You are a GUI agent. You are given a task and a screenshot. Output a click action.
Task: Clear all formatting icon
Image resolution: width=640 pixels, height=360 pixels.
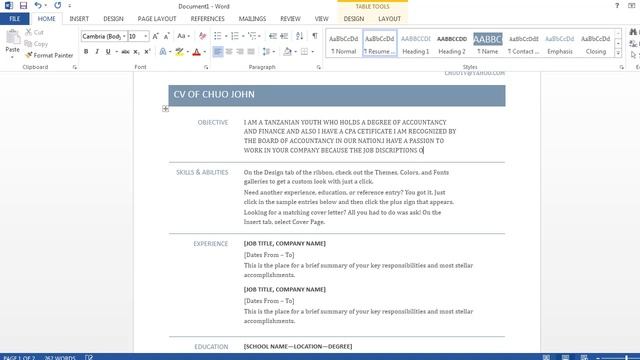tap(202, 36)
